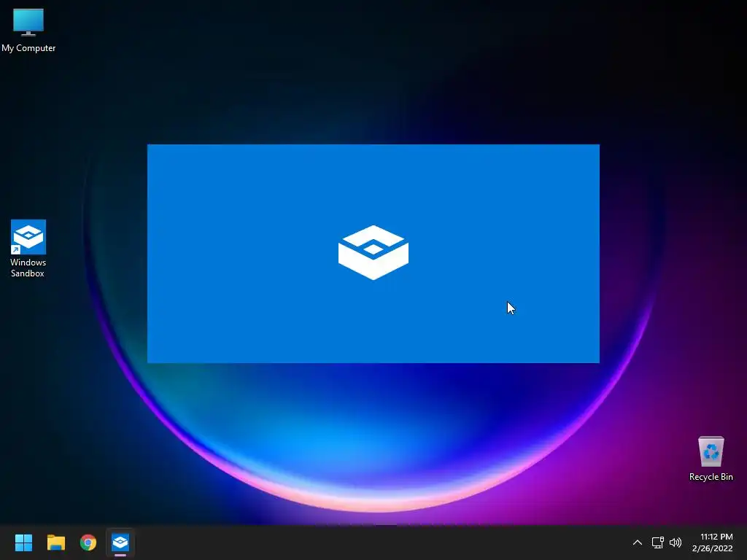
Task: Show hidden icons in the system tray
Action: (637, 542)
